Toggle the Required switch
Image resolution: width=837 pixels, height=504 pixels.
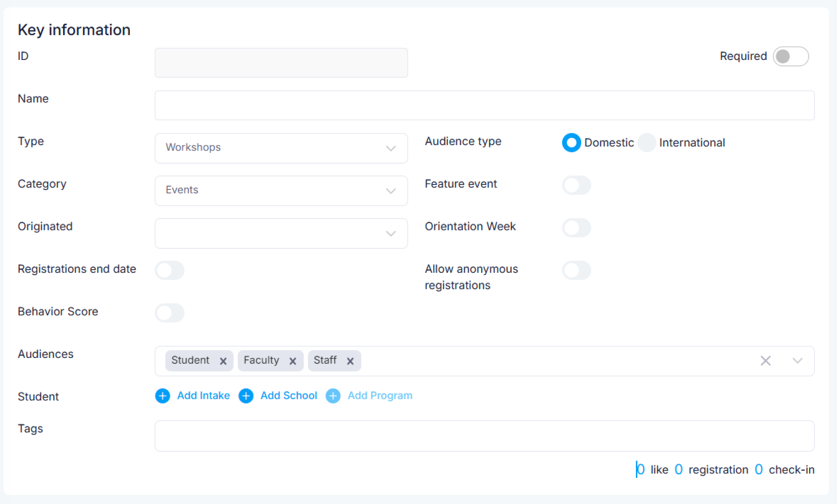[x=790, y=56]
